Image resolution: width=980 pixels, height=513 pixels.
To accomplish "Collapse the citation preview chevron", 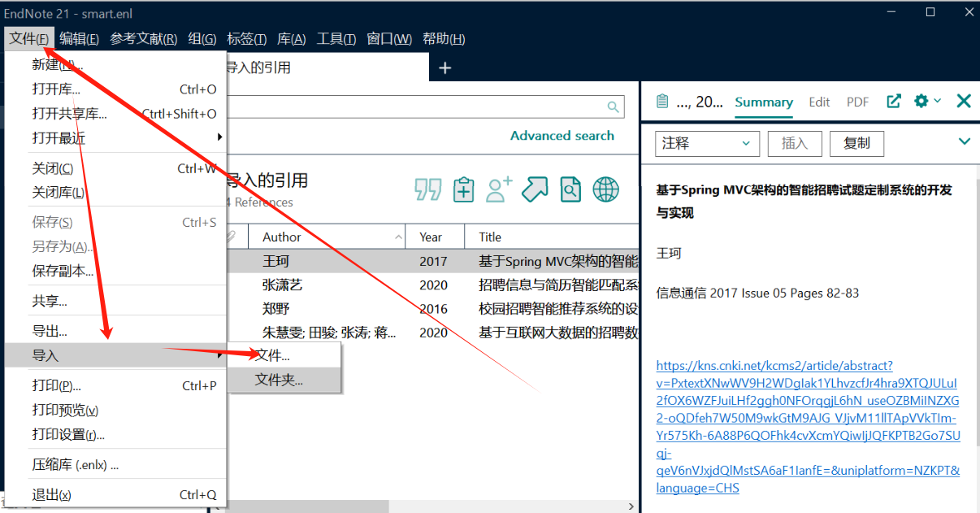I will (x=965, y=141).
